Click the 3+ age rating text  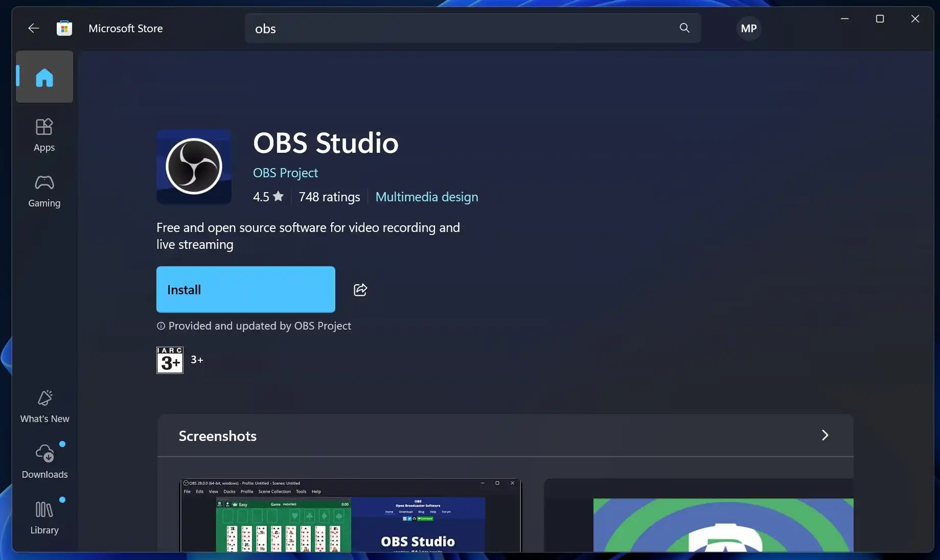(x=197, y=360)
